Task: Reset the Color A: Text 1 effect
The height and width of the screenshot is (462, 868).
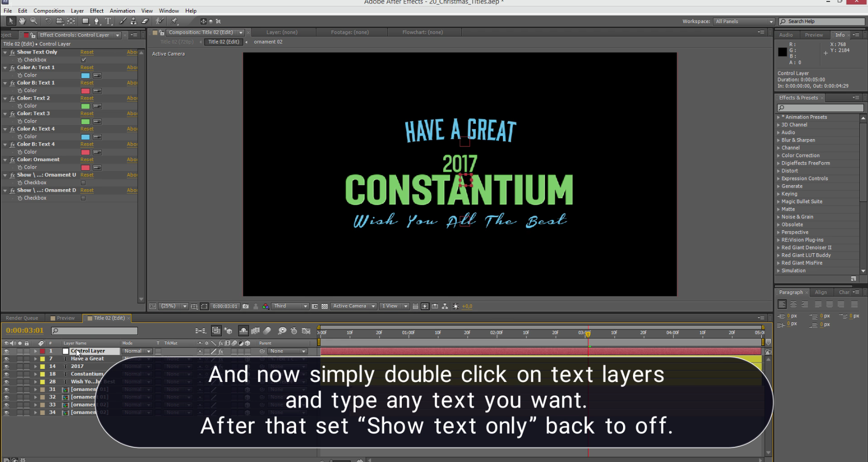Action: pyautogui.click(x=87, y=68)
